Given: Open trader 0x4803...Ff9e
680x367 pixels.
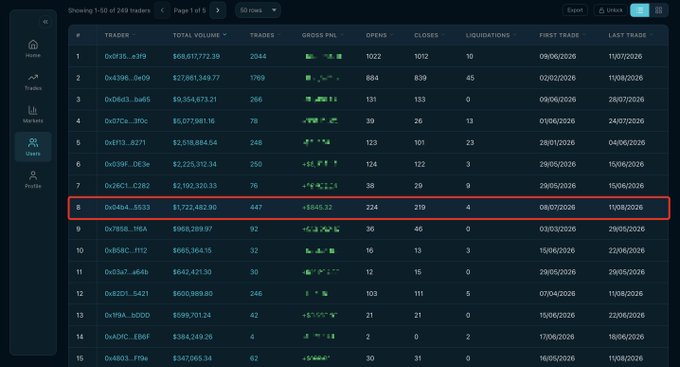Looking at the screenshot, I should pyautogui.click(x=126, y=358).
